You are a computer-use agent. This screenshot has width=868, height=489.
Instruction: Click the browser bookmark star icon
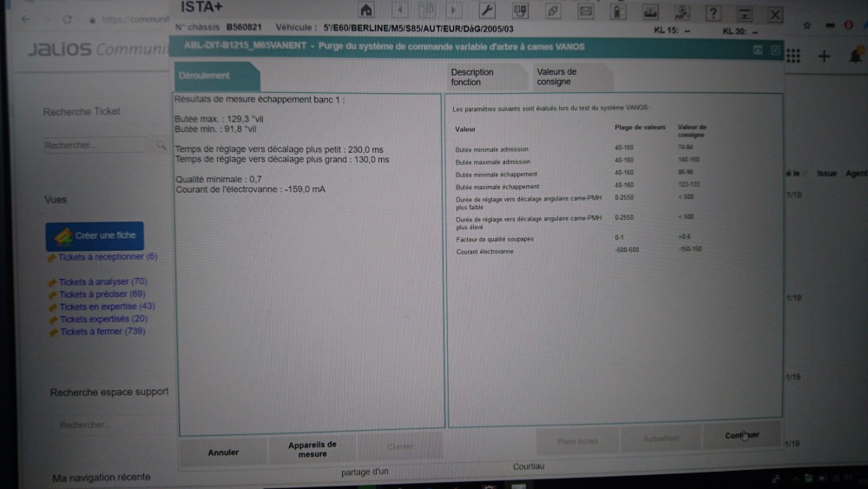coord(807,25)
